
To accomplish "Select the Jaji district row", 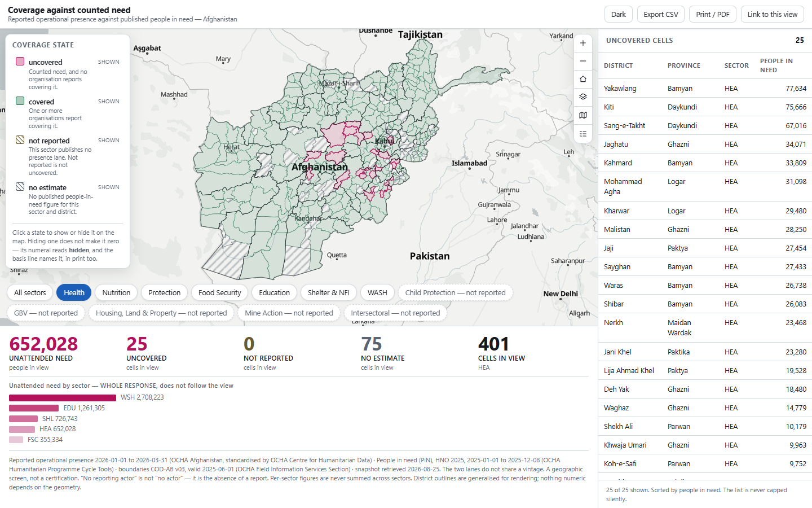I will tap(705, 248).
